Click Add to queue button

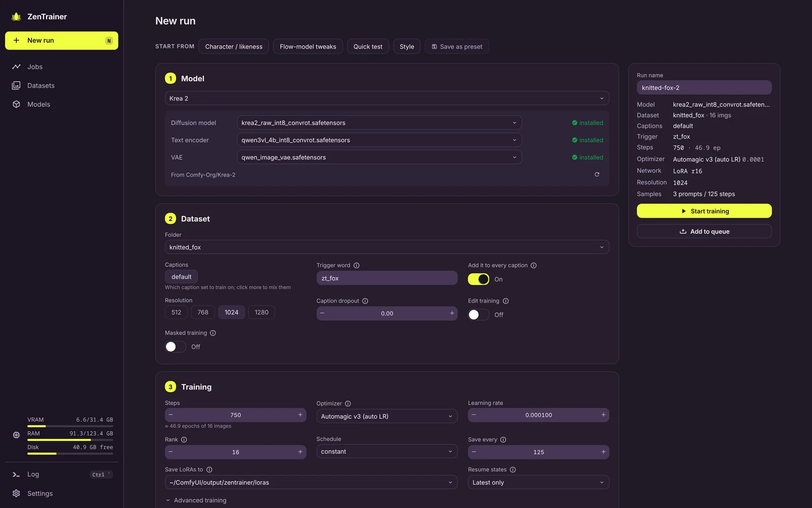[704, 231]
